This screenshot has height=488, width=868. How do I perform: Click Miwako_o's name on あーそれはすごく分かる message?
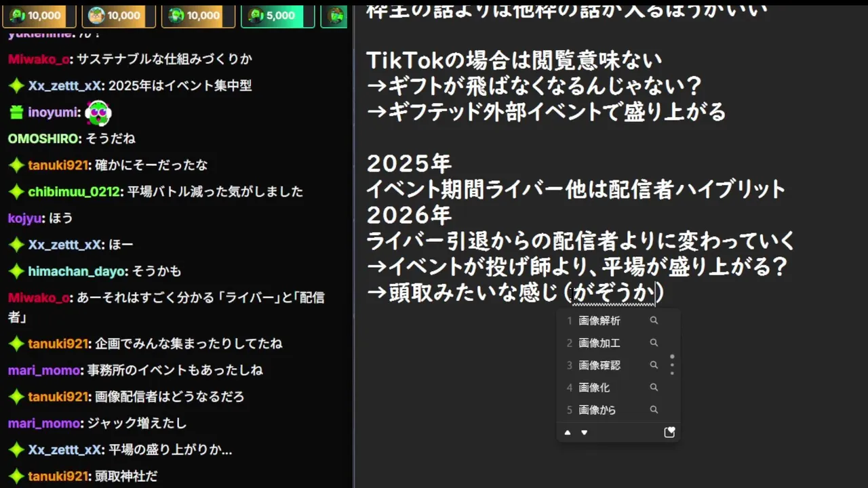38,298
